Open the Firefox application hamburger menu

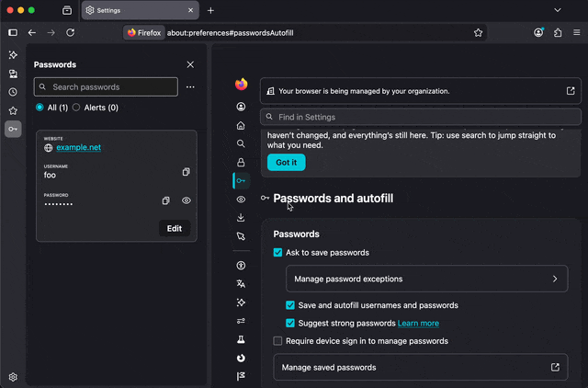coord(577,33)
